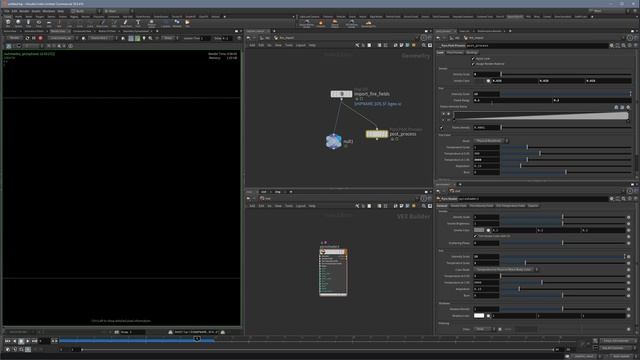Switch to the Bindings tab of post_process
This screenshot has width=640, height=360.
[472, 52]
